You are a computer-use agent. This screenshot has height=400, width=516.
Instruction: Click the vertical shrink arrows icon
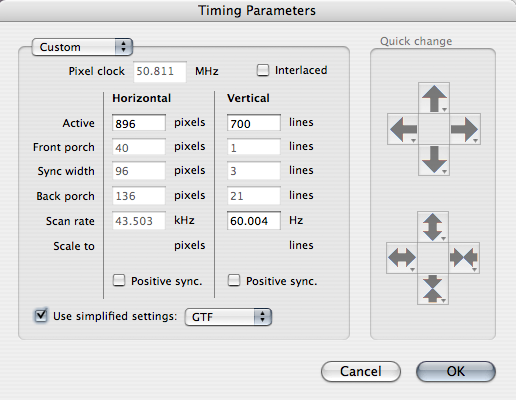[433, 289]
